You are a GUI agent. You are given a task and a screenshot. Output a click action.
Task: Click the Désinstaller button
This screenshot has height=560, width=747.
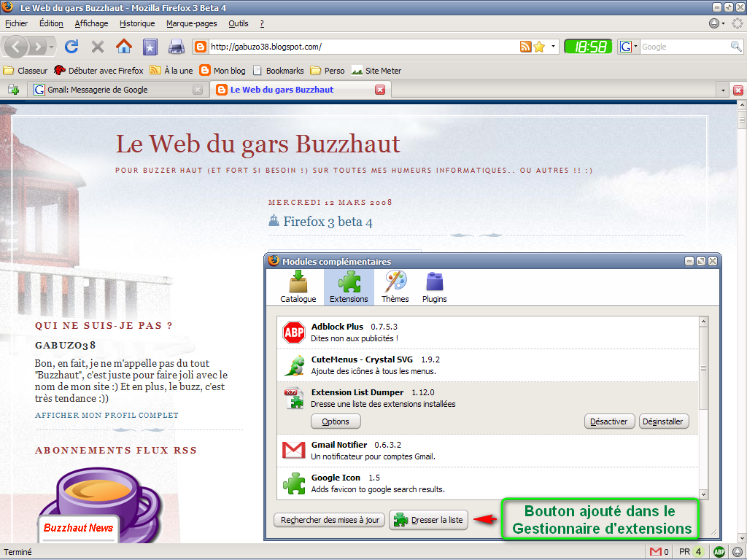click(x=662, y=421)
